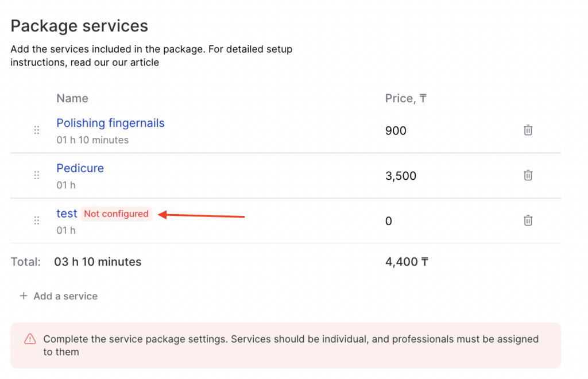
Task: Click the red warning triangle icon
Action: click(x=30, y=339)
